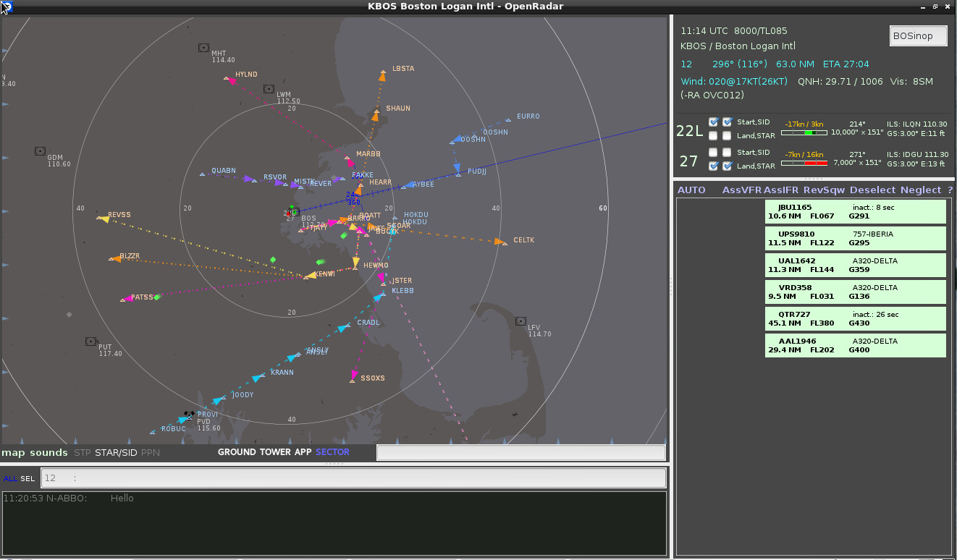
Task: Click the chat message input field
Action: pos(353,478)
